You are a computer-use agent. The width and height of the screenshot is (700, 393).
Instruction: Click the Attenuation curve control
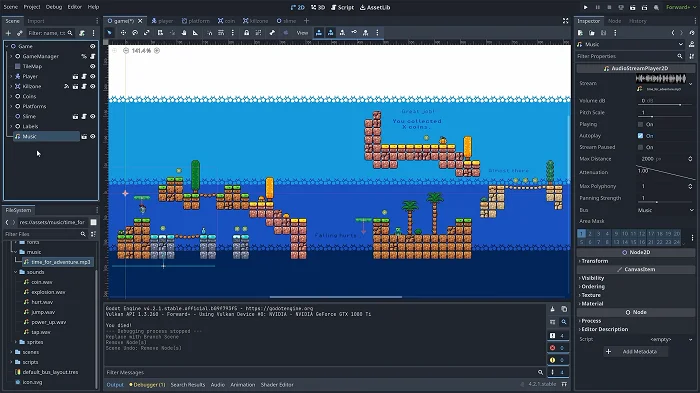click(665, 171)
